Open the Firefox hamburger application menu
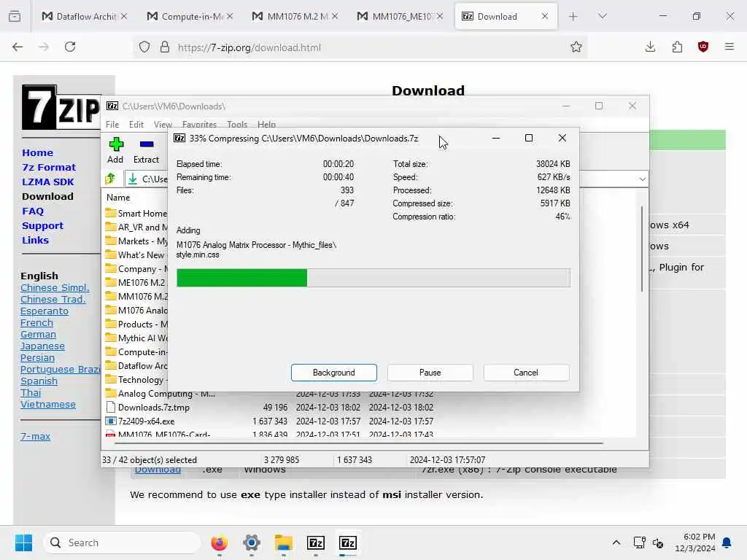This screenshot has width=747, height=560. coord(729,47)
